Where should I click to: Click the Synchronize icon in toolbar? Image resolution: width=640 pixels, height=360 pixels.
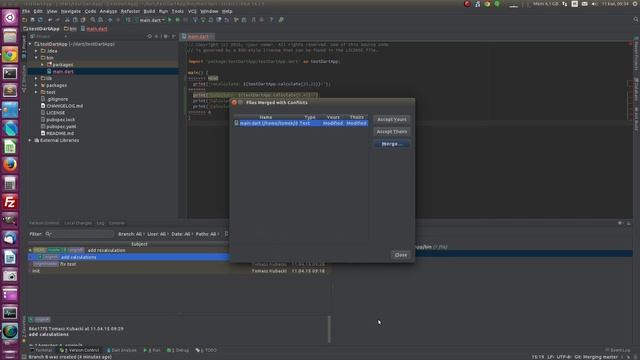coord(40,20)
